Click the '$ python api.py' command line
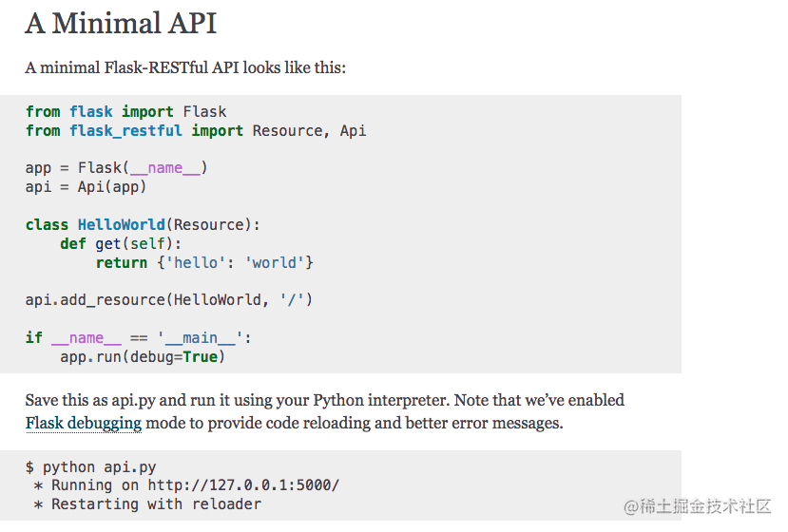This screenshot has height=532, width=788. (90, 467)
